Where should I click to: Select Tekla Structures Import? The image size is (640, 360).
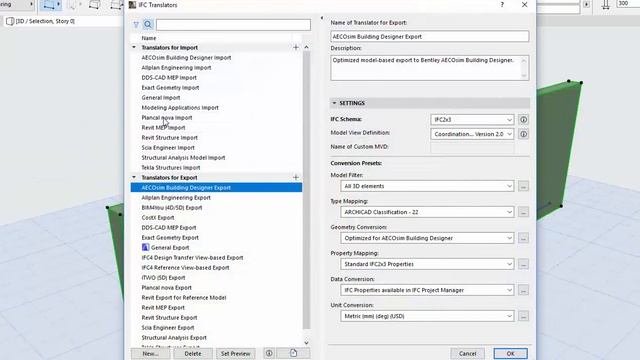[171, 168]
